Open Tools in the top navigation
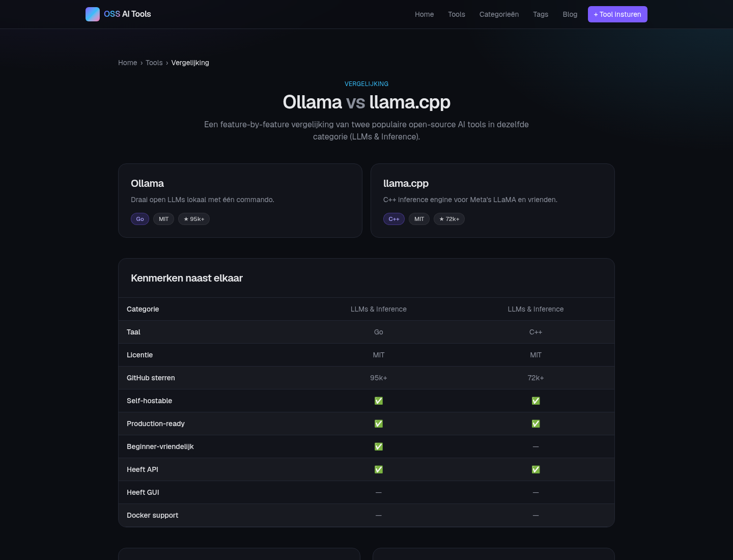The height and width of the screenshot is (560, 733). pos(457,14)
